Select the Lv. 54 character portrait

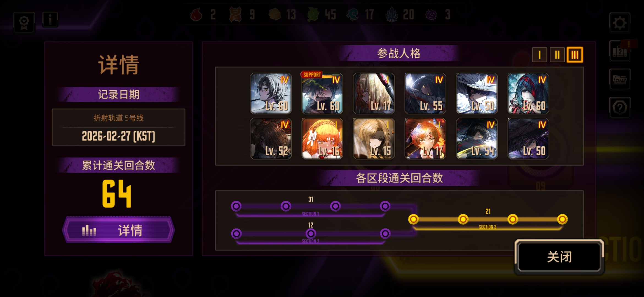(477, 139)
